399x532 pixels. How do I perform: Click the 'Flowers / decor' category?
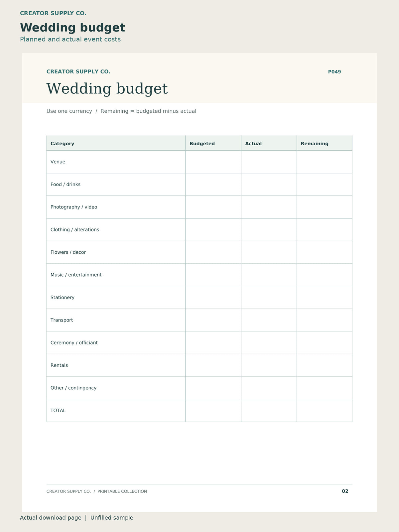pos(68,252)
